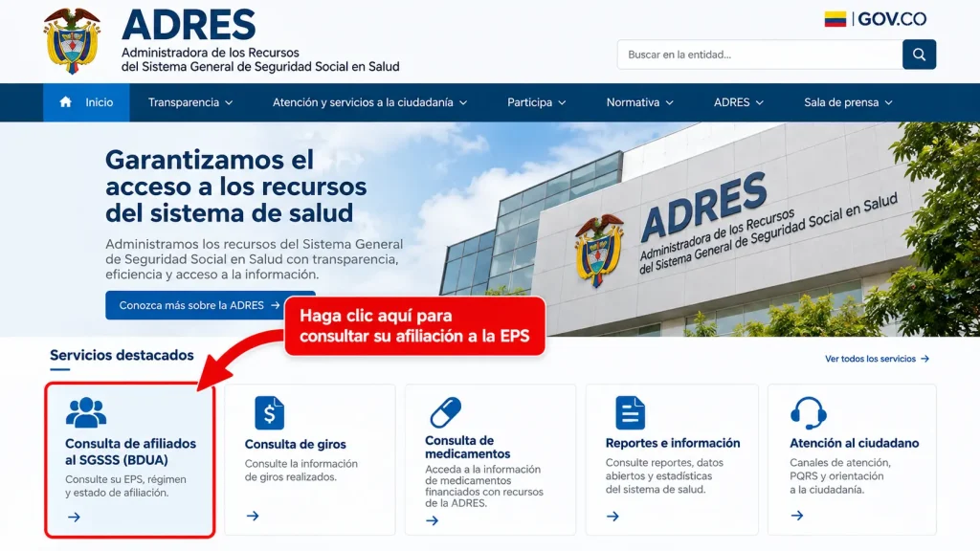Click 'Canales de atención, PQRS' description text
The width and height of the screenshot is (980, 551).
(x=840, y=476)
